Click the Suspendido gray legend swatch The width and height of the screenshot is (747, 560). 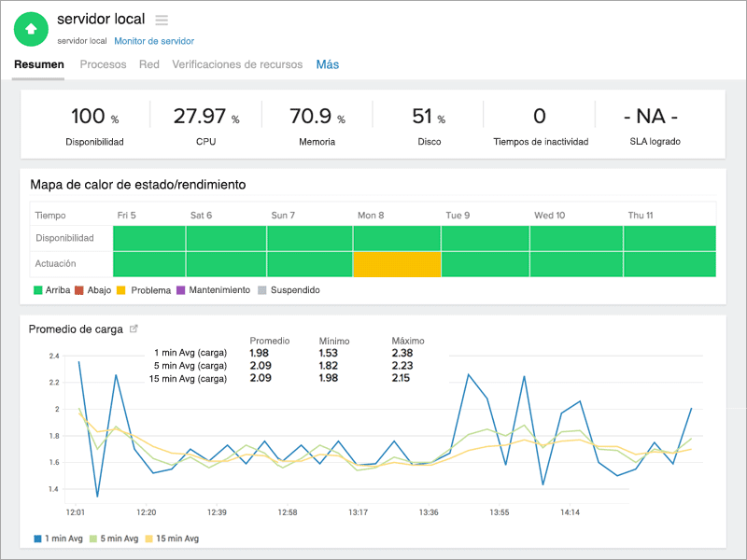(x=262, y=290)
